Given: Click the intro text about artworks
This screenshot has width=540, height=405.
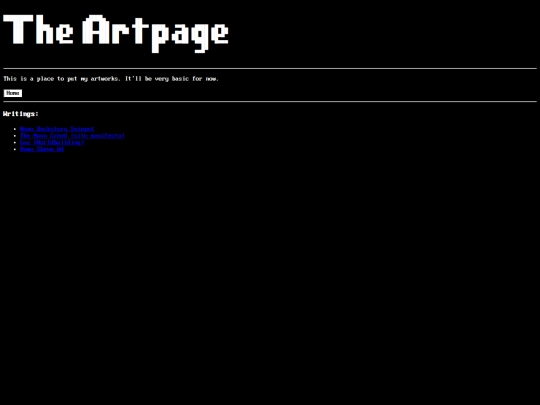Looking at the screenshot, I should (x=111, y=79).
